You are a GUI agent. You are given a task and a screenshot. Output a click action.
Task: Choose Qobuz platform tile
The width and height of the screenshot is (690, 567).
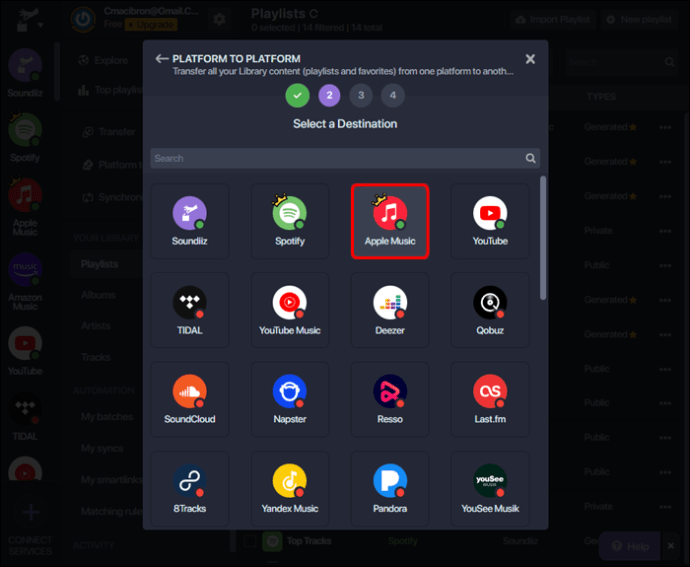point(490,310)
